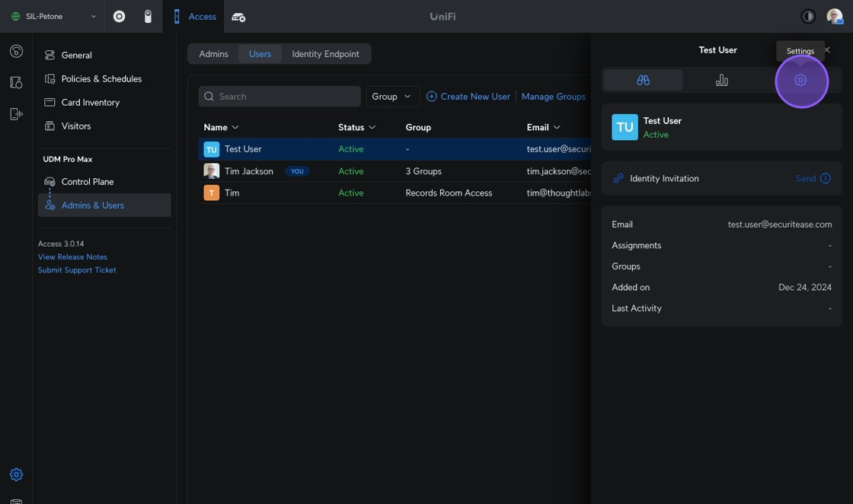The image size is (853, 504).
Task: Open the vehicle settings app icon in top bar
Action: point(238,17)
